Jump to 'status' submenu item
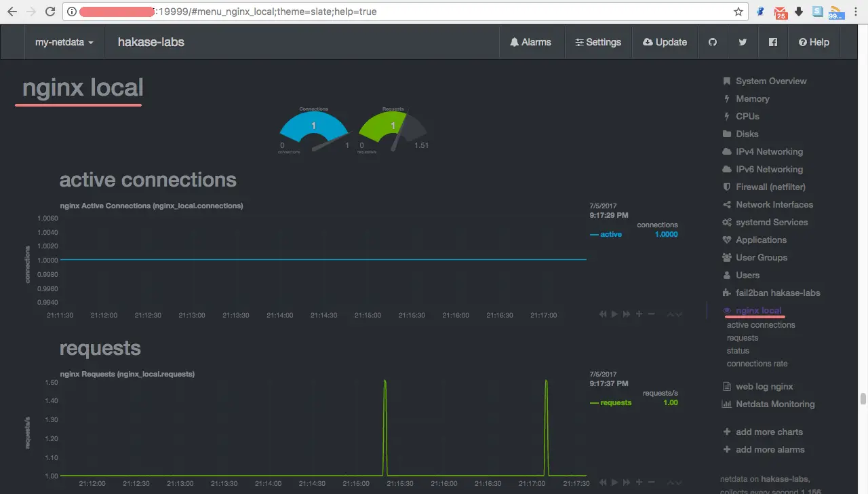868x494 pixels. (x=738, y=351)
